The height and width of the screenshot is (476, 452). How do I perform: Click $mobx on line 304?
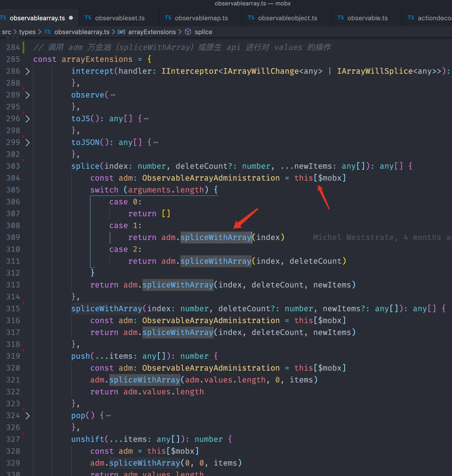tap(330, 178)
